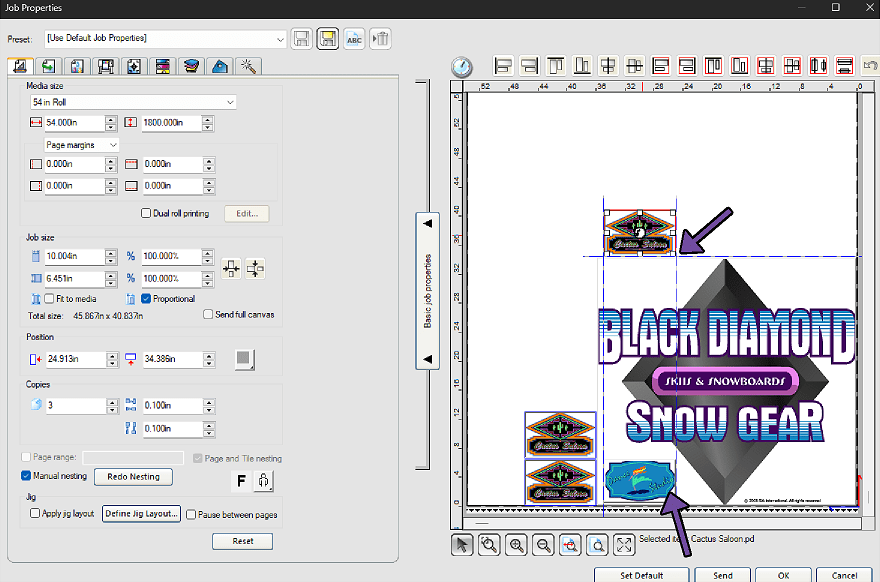This screenshot has height=582, width=880.
Task: Click the clock icon above the preview
Action: click(x=462, y=67)
